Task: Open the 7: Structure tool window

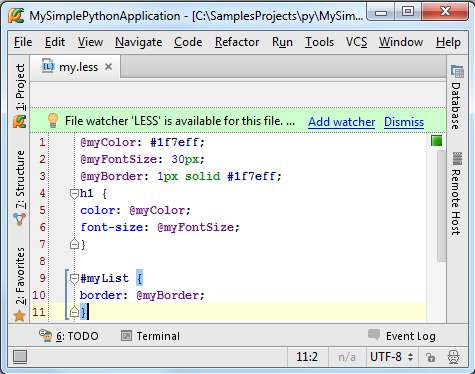Action: (x=20, y=180)
